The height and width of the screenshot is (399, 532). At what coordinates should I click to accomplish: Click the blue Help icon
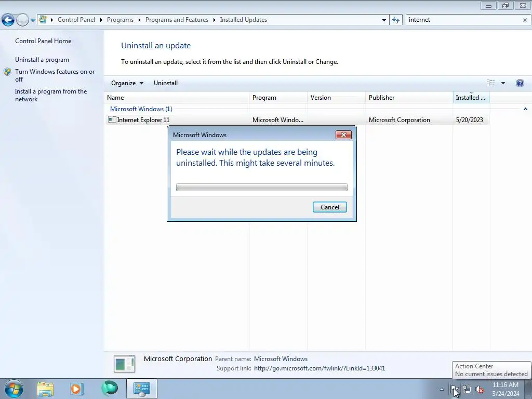click(x=520, y=83)
